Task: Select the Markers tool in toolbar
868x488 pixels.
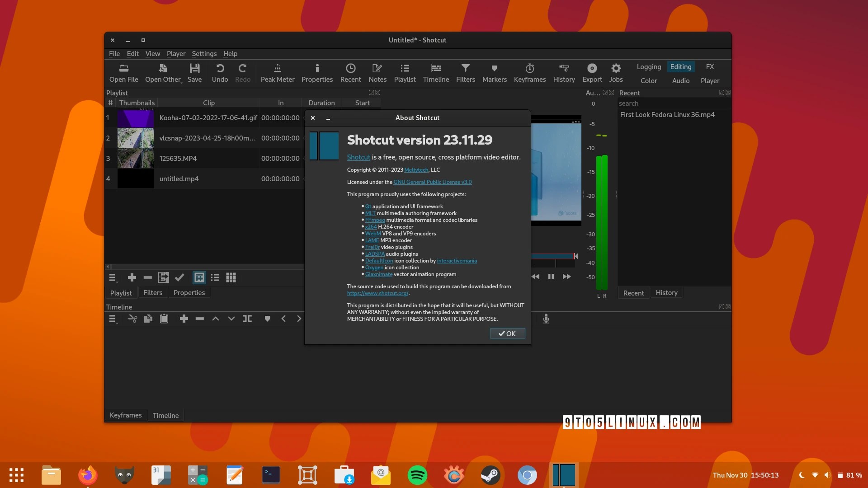Action: [x=495, y=72]
